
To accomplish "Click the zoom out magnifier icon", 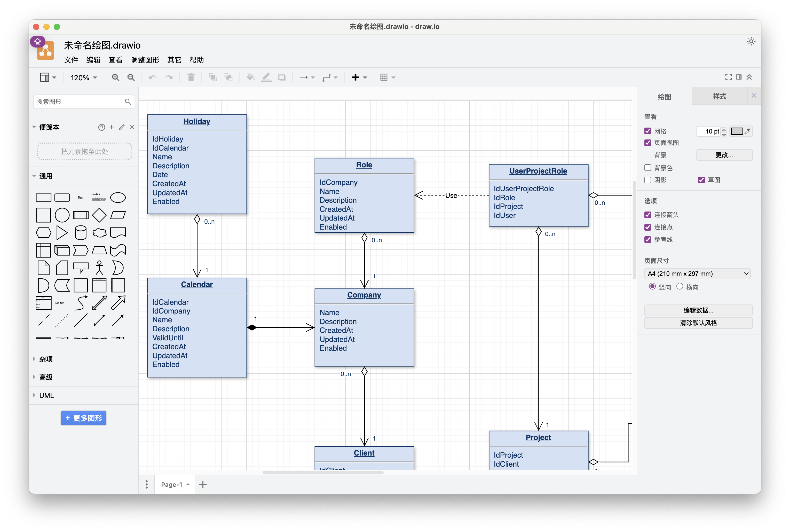I will [131, 78].
